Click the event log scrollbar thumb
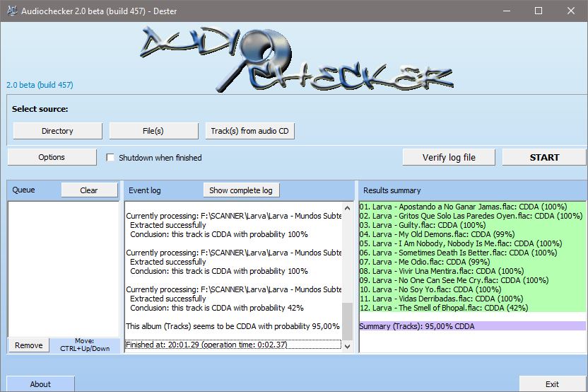 coord(347,321)
